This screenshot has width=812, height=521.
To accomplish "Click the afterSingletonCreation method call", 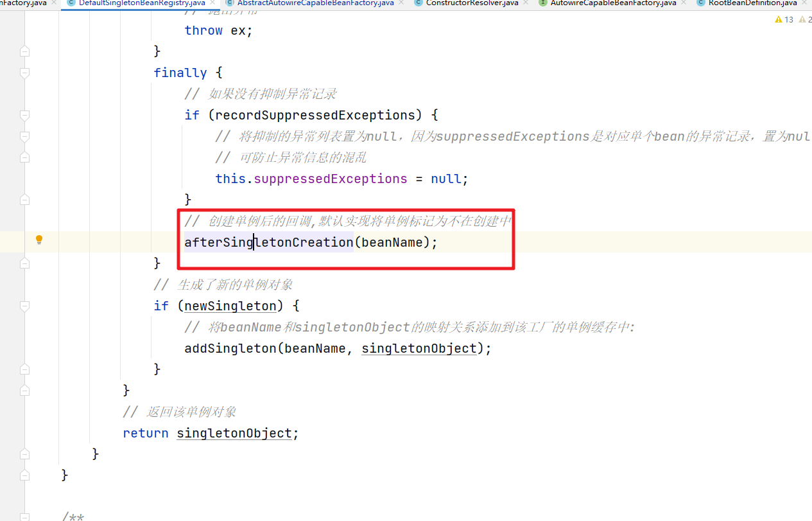I will [268, 242].
